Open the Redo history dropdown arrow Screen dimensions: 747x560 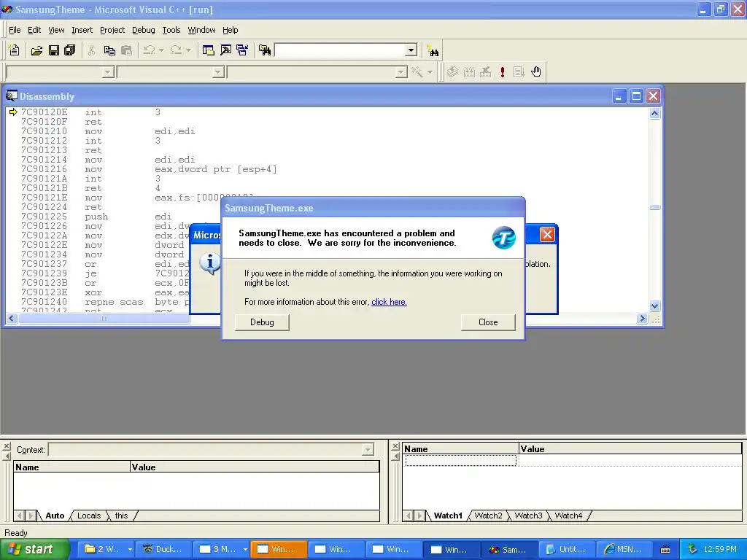coord(188,50)
